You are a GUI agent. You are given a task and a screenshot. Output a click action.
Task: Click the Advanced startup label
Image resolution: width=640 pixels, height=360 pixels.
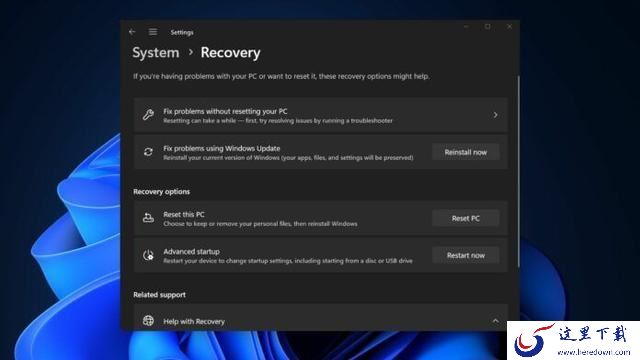point(191,251)
